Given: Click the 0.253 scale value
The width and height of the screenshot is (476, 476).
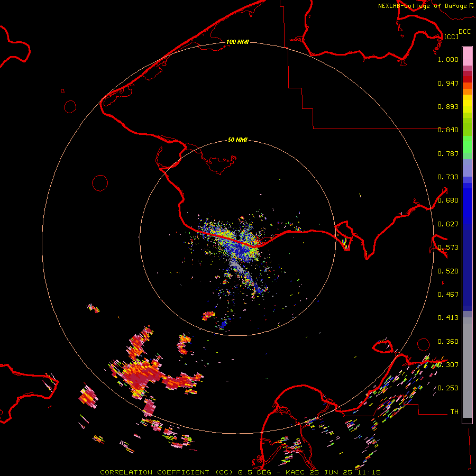Looking at the screenshot, I should click(x=448, y=388).
